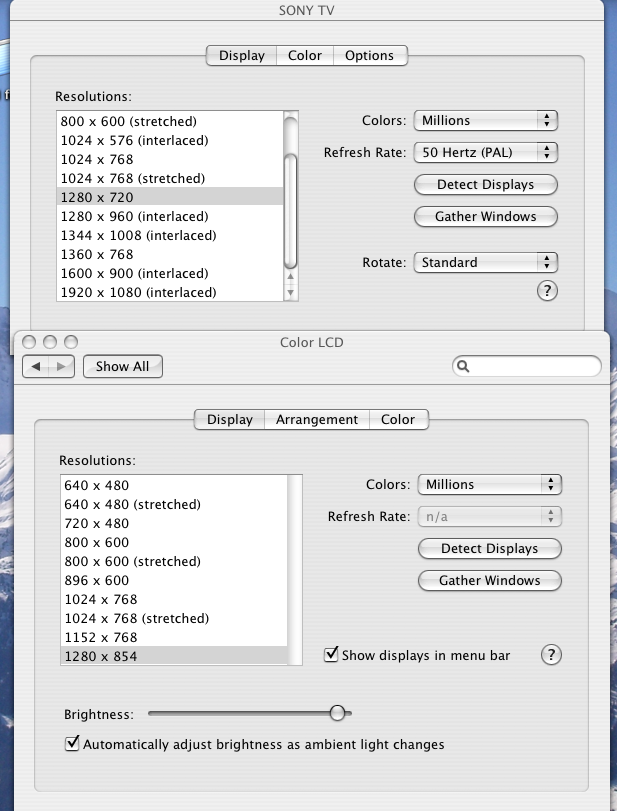This screenshot has height=811, width=617.
Task: Open Color tab in Color LCD window
Action: coord(398,419)
